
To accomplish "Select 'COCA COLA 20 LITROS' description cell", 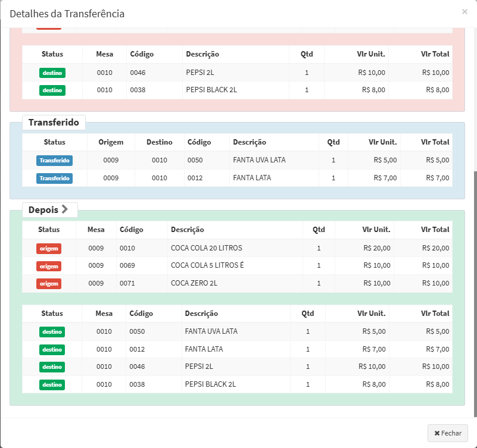I will [x=235, y=248].
